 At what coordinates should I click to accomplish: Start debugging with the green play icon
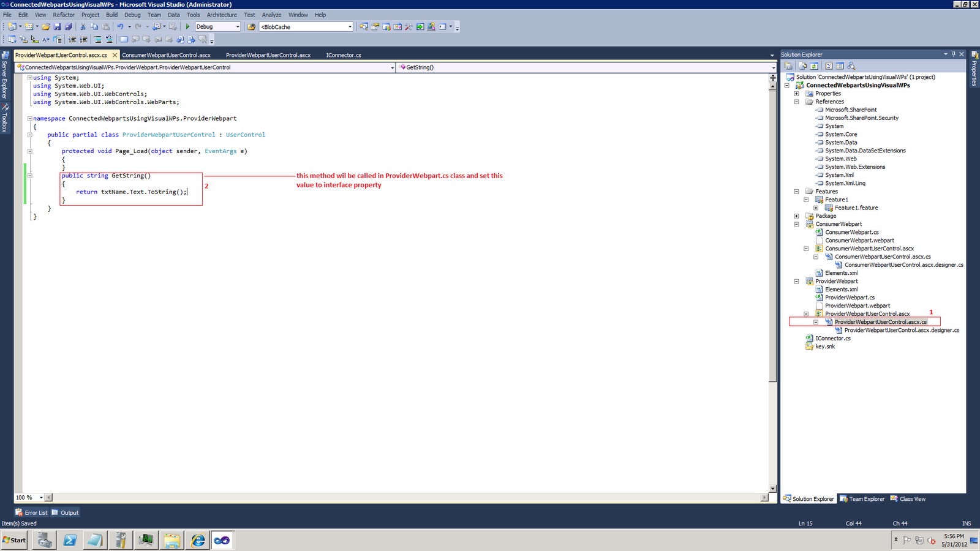tap(188, 27)
